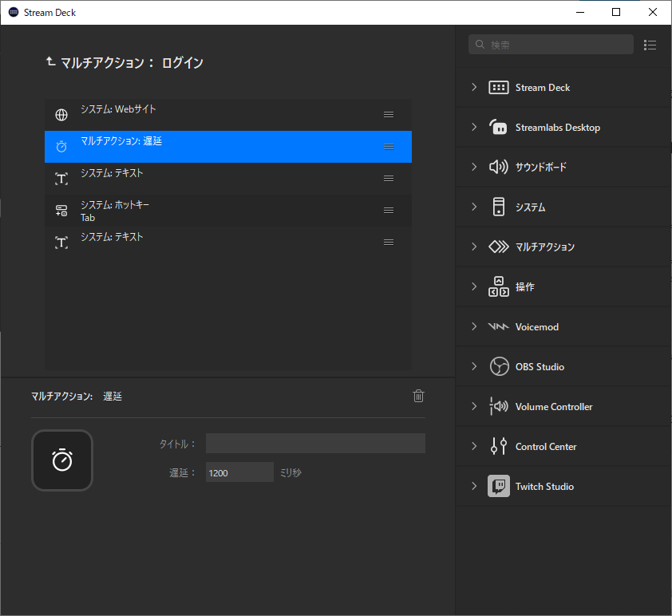Expand the 操作 category chevron
The height and width of the screenshot is (616, 672).
coord(474,286)
